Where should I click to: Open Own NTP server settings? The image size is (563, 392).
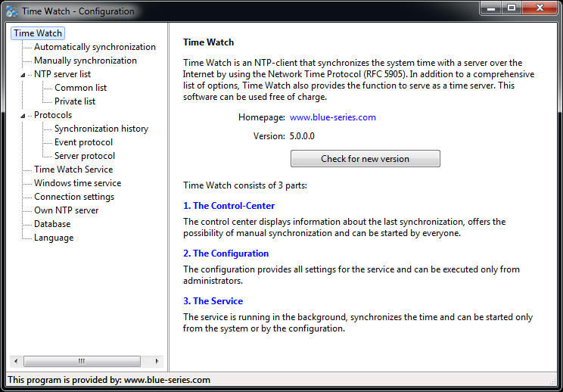click(x=66, y=210)
